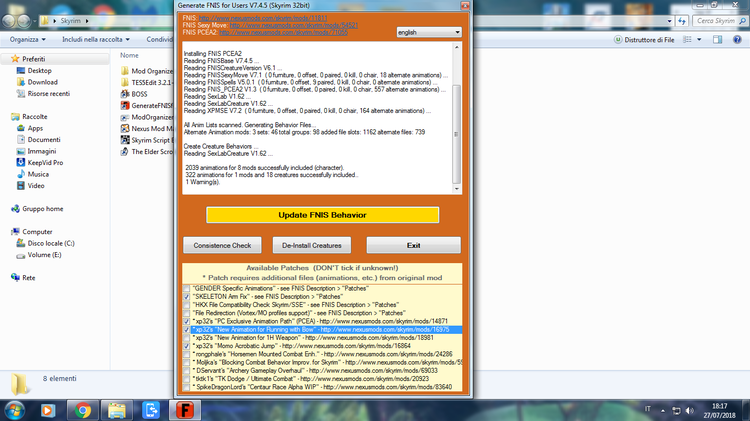Tick New Animation for 1H Weapon
The image size is (750, 421).
coord(186,338)
